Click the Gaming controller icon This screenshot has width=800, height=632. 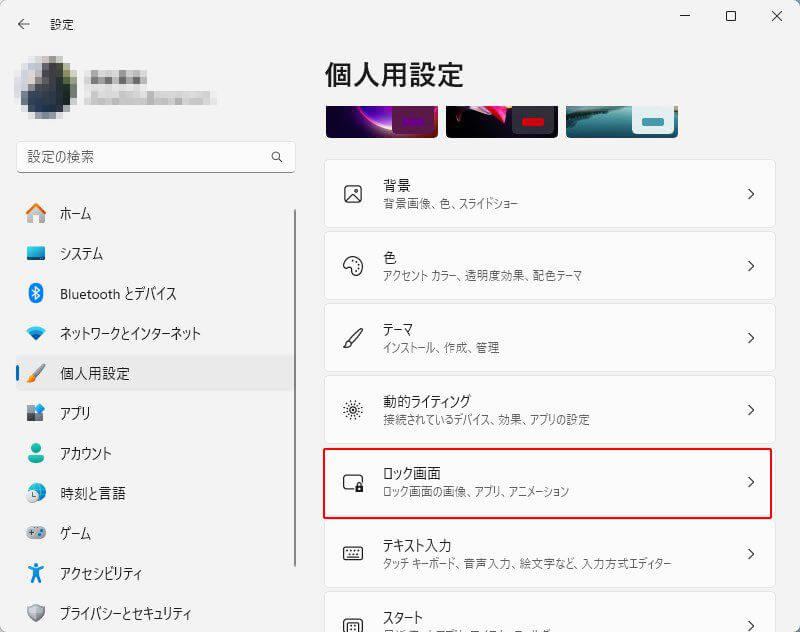[36, 533]
